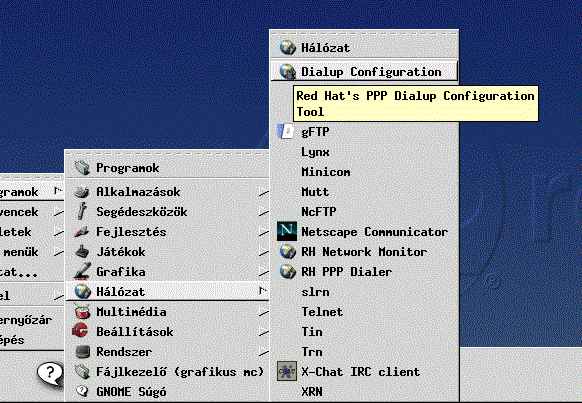
Task: Click the question mark speech bubble icon
Action: point(51,373)
